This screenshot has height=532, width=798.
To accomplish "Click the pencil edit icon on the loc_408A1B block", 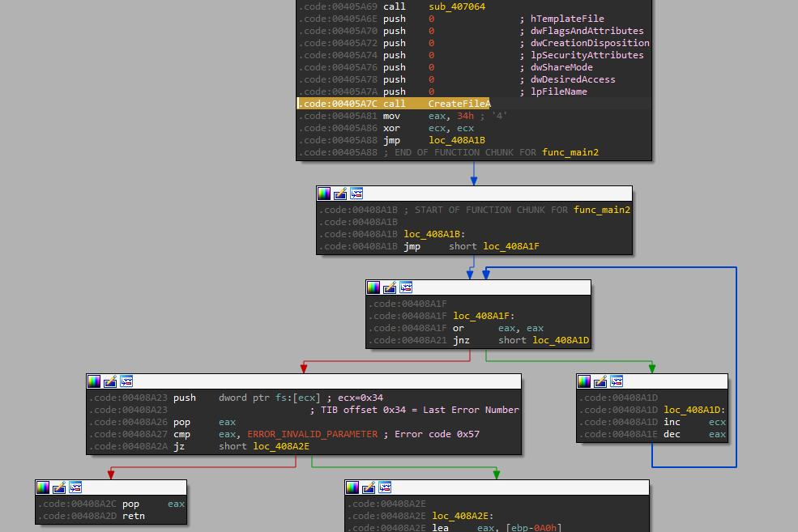I will [x=340, y=194].
